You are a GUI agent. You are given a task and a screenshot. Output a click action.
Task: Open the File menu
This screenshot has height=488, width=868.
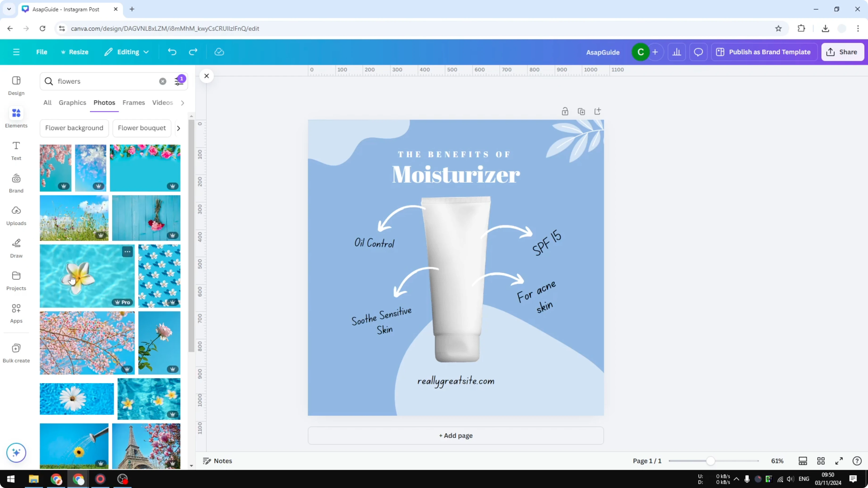pyautogui.click(x=42, y=52)
